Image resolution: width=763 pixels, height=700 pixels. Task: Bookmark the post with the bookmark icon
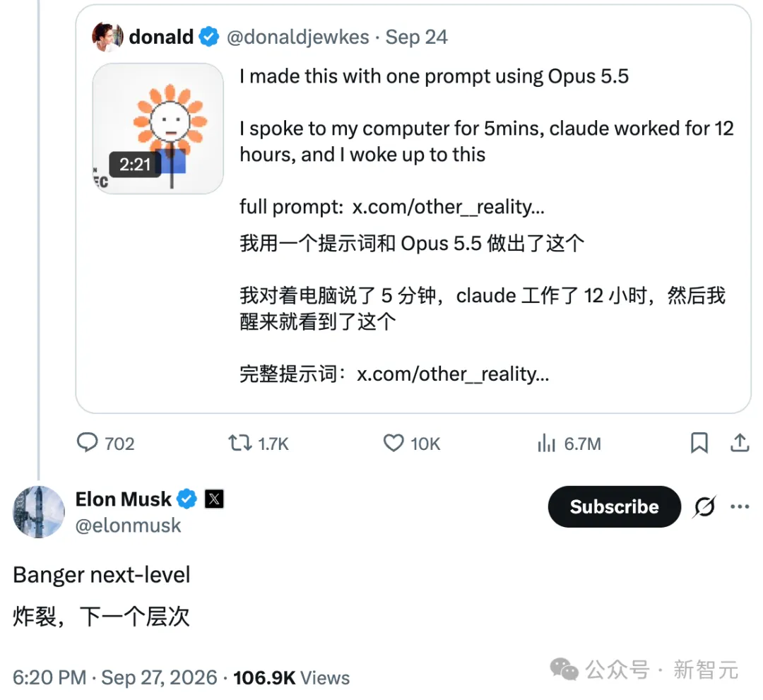pyautogui.click(x=699, y=443)
